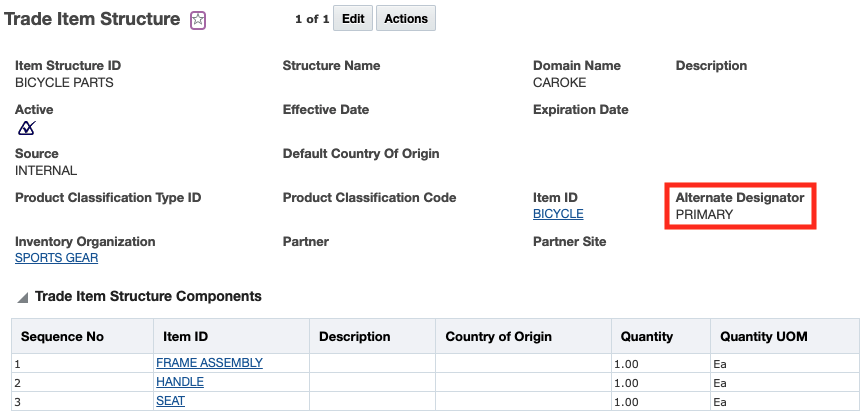
Task: Open the Actions menu
Action: (x=406, y=19)
